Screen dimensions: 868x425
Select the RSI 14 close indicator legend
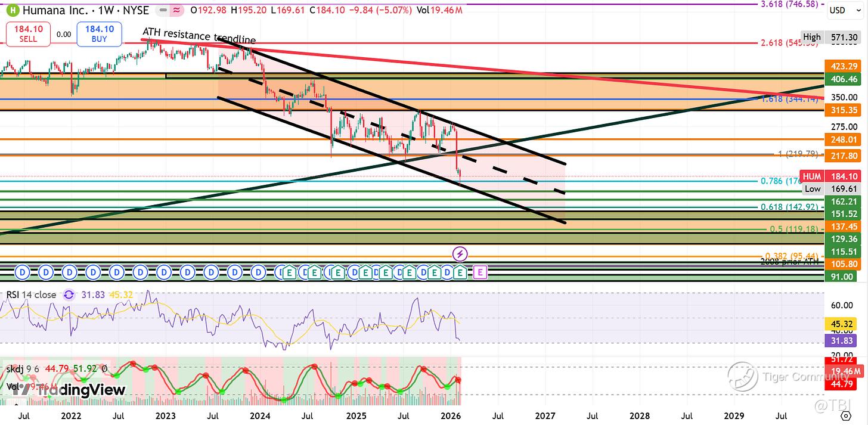pos(31,294)
